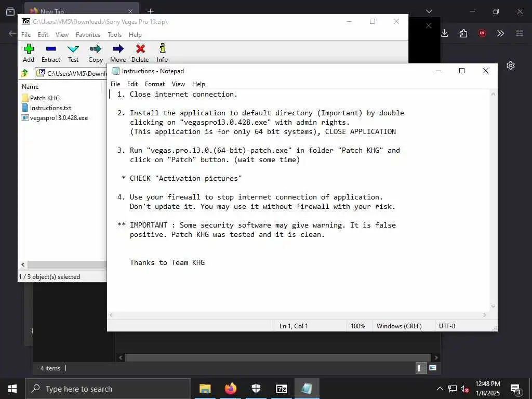Open the notification center icon
Screen dimensions: 532x399
coord(515,389)
